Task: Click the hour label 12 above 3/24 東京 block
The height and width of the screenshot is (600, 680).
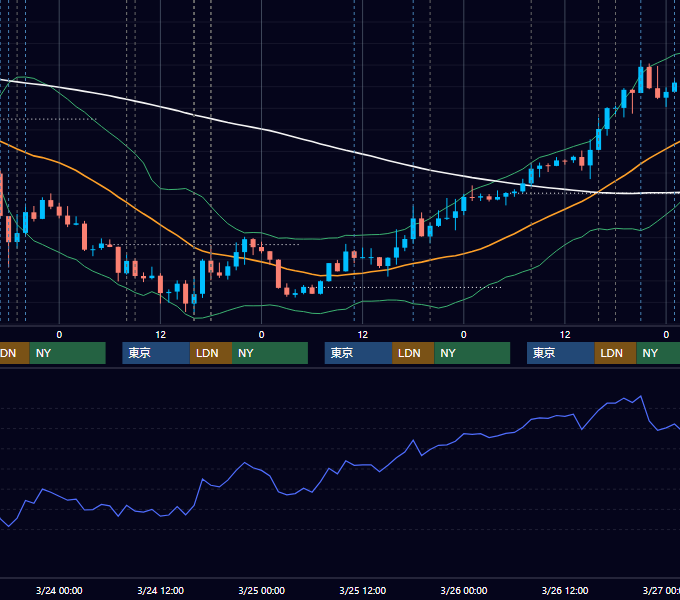Action: pyautogui.click(x=160, y=335)
